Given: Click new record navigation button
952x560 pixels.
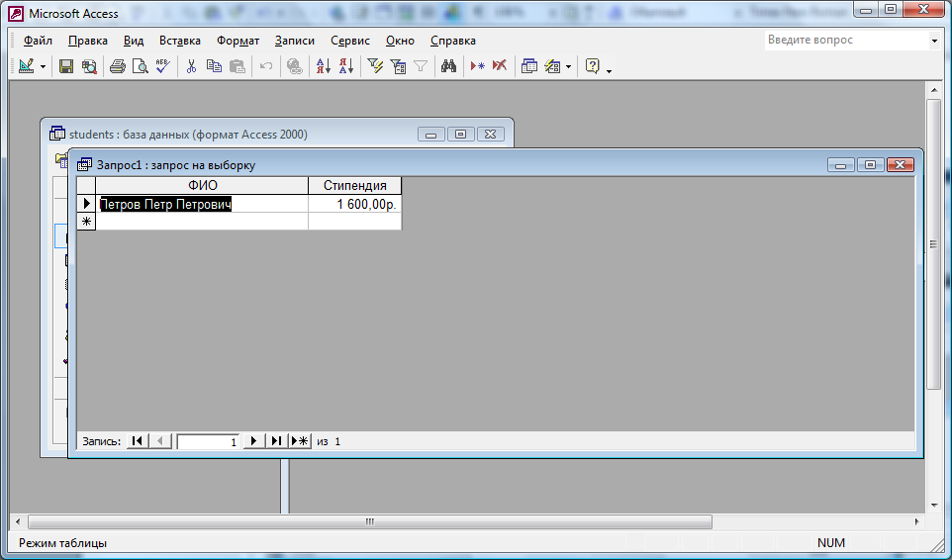Looking at the screenshot, I should pos(299,441).
